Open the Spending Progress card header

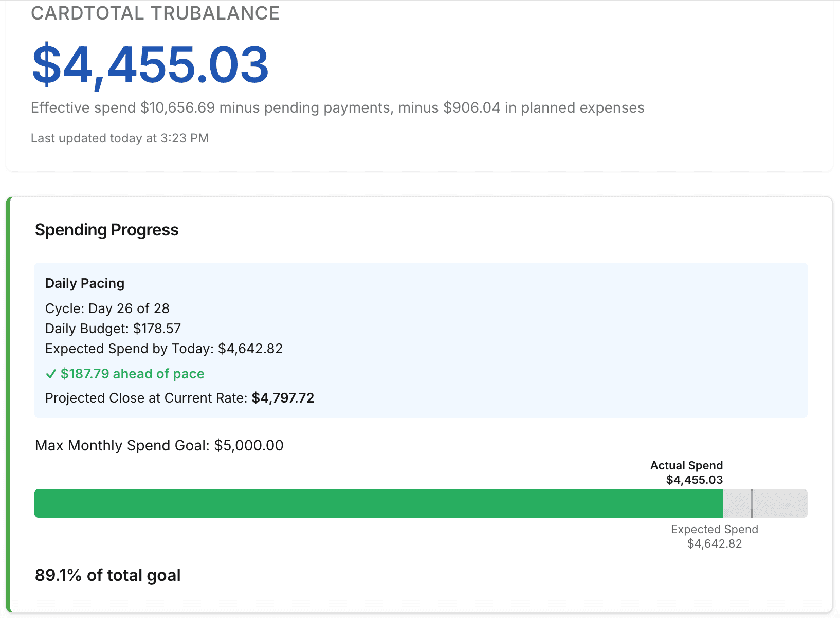point(106,230)
